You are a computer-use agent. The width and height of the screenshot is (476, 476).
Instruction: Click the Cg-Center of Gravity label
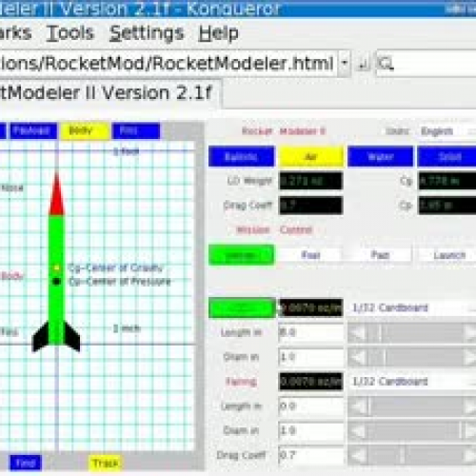pyautogui.click(x=116, y=268)
